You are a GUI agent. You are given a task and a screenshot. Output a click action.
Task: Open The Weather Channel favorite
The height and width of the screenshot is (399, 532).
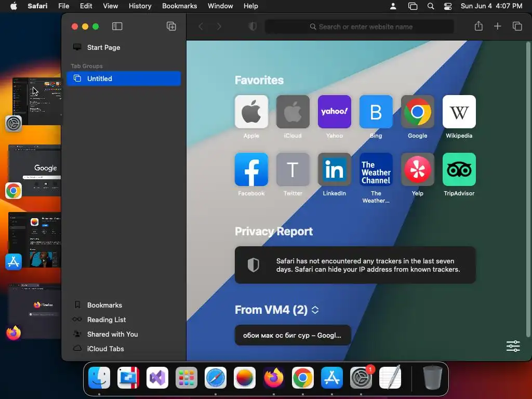(376, 170)
